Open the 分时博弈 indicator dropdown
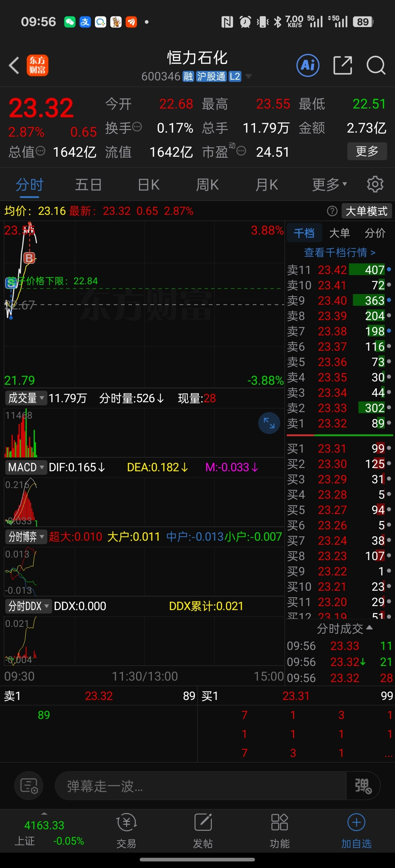This screenshot has height=868, width=395. tap(26, 537)
